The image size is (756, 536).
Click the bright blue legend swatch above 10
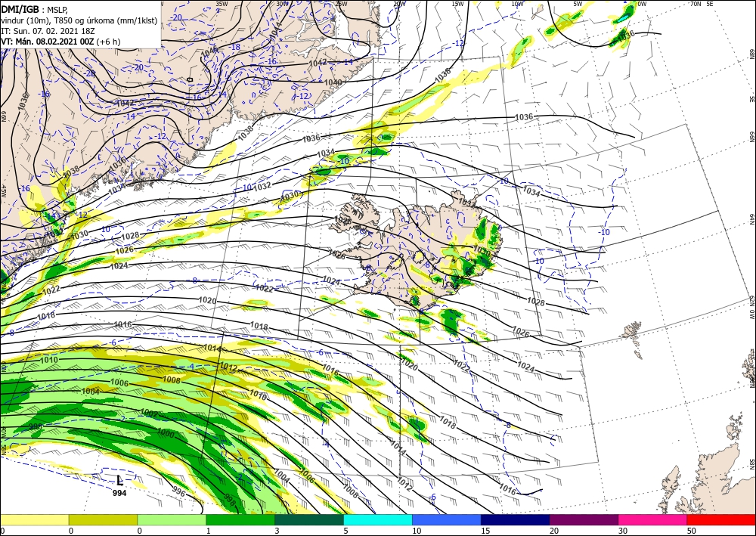447,519
